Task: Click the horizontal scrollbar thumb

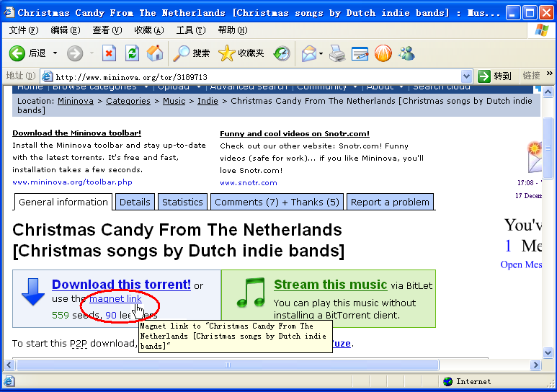Action: (228, 365)
